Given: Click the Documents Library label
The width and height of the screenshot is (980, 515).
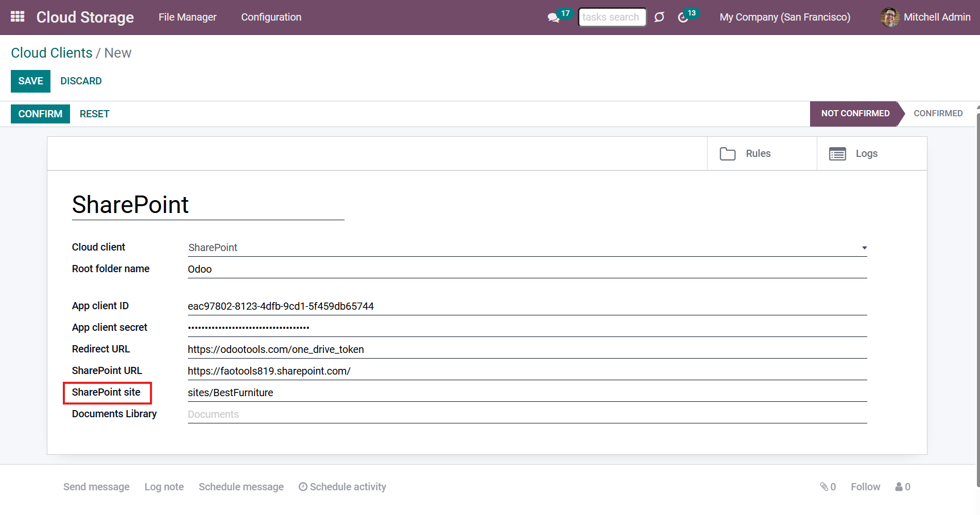Looking at the screenshot, I should (114, 414).
